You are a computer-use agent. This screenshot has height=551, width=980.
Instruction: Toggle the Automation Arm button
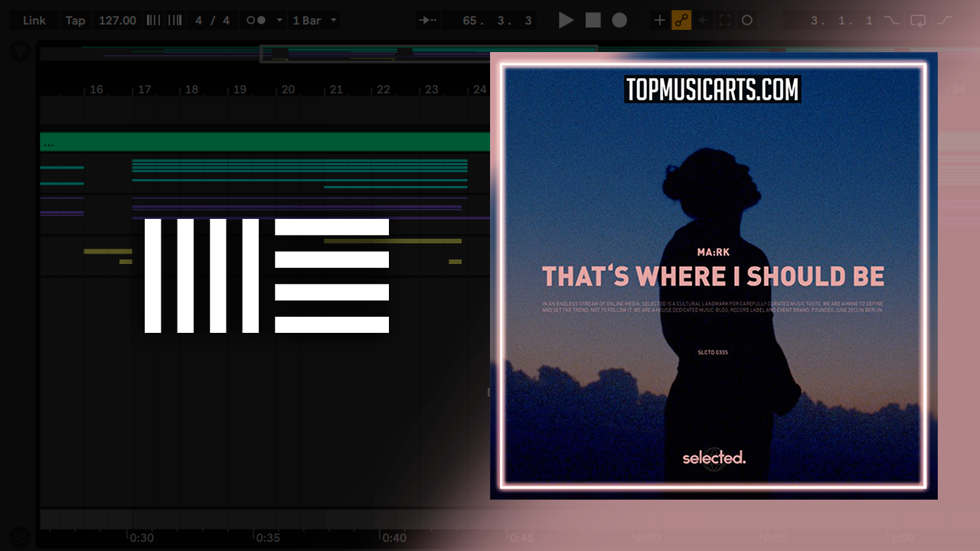point(681,21)
